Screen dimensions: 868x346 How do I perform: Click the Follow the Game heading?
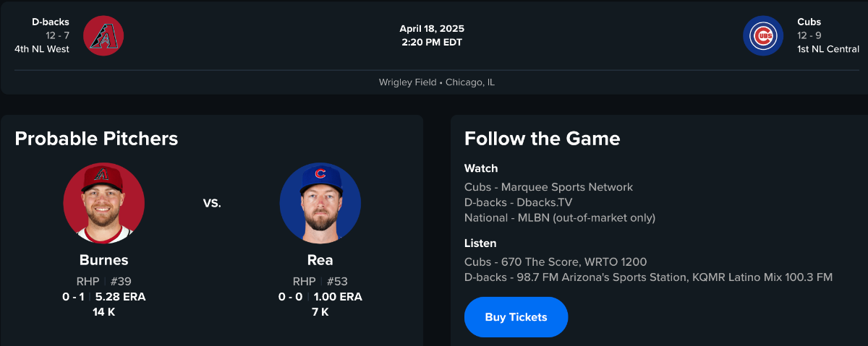[542, 139]
